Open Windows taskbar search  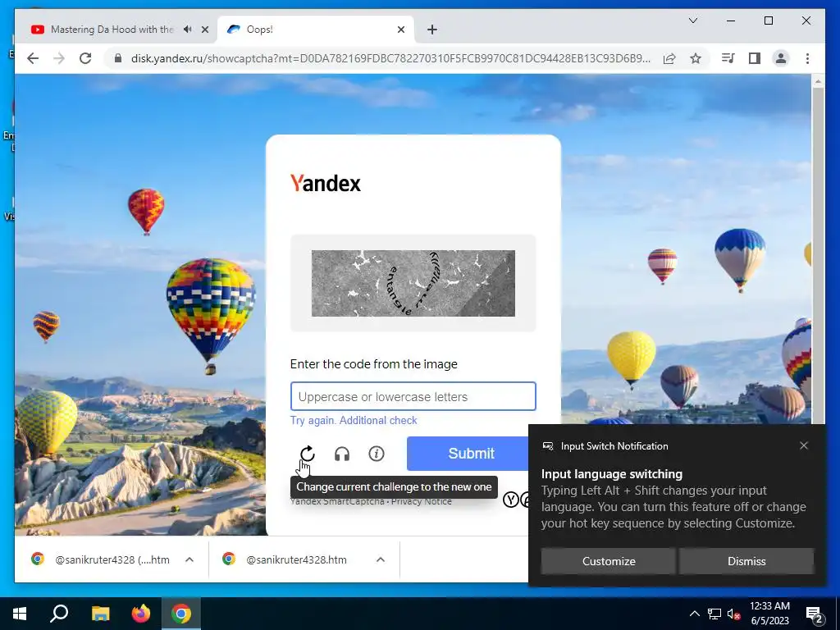coord(59,614)
